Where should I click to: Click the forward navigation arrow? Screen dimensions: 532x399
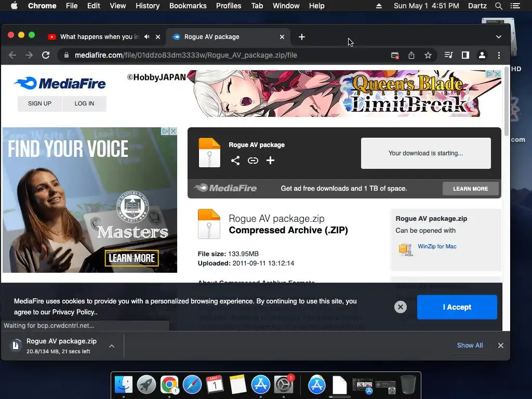[29, 55]
